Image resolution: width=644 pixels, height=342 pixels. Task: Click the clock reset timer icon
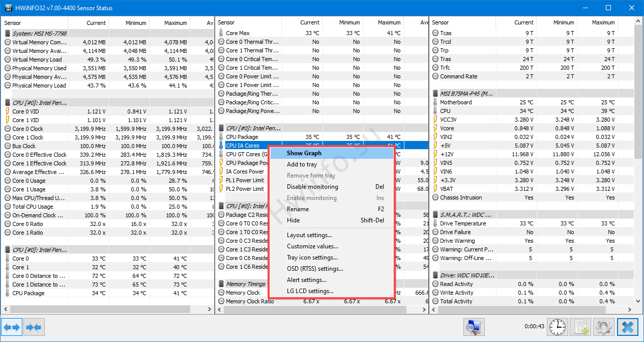coord(558,327)
